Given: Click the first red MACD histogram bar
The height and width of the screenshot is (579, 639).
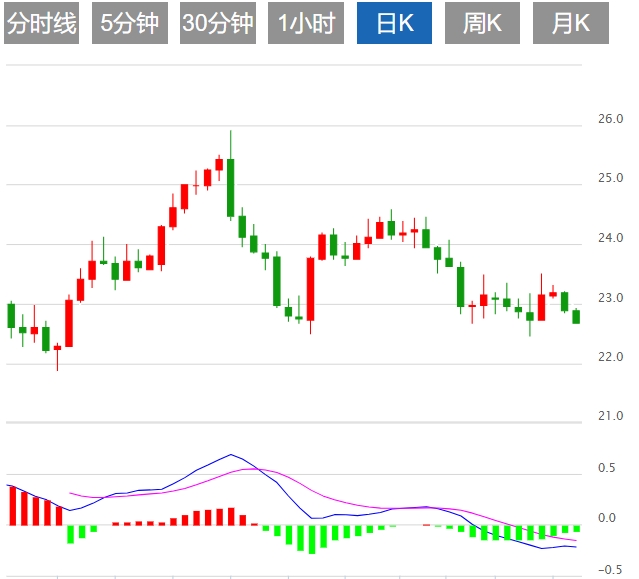Looking at the screenshot, I should [13, 506].
